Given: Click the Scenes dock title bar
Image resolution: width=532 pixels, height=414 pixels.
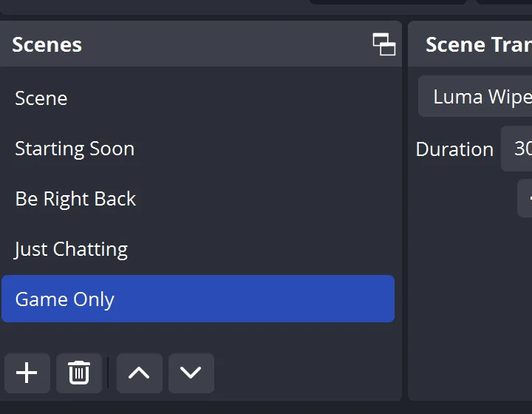Looking at the screenshot, I should point(185,44).
